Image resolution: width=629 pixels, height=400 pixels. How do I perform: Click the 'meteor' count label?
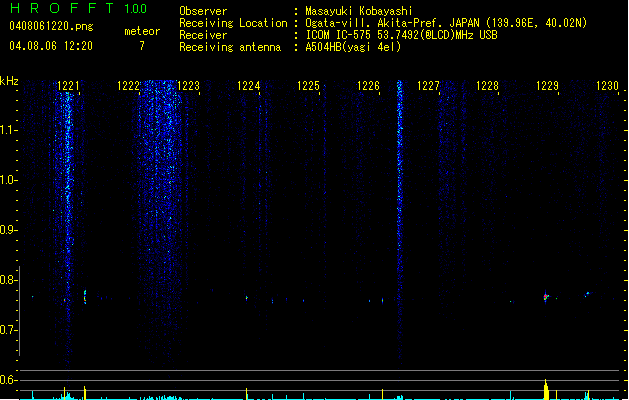point(142,31)
